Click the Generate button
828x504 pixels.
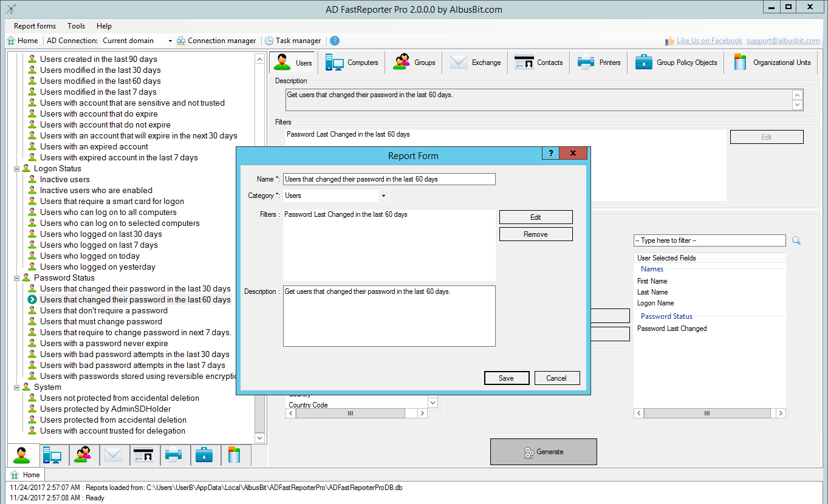coord(544,452)
